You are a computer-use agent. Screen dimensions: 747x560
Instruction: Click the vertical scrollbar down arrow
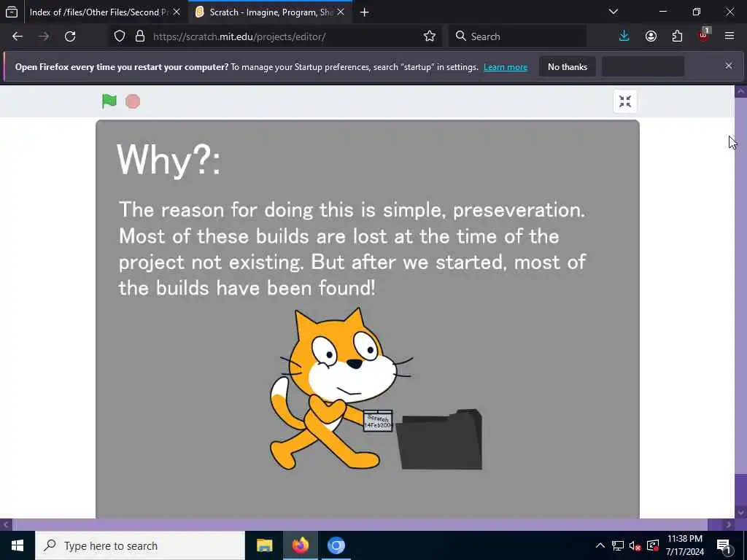pos(740,513)
